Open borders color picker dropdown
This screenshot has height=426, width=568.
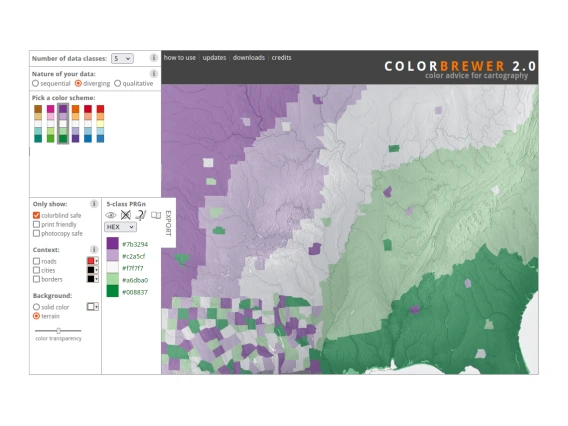tap(93, 279)
